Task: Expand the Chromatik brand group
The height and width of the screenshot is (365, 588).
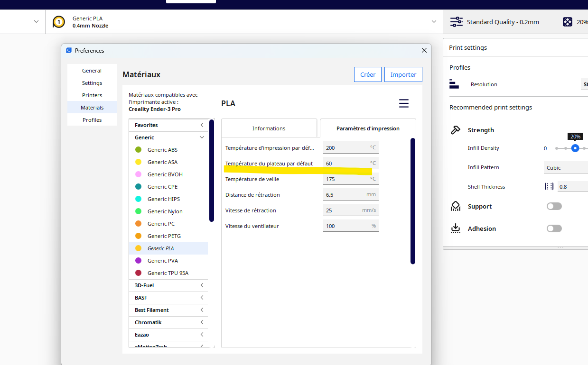Action: [x=202, y=322]
